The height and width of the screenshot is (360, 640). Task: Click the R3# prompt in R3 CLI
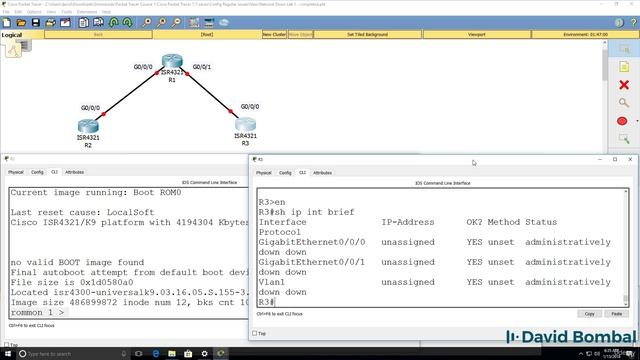point(266,302)
